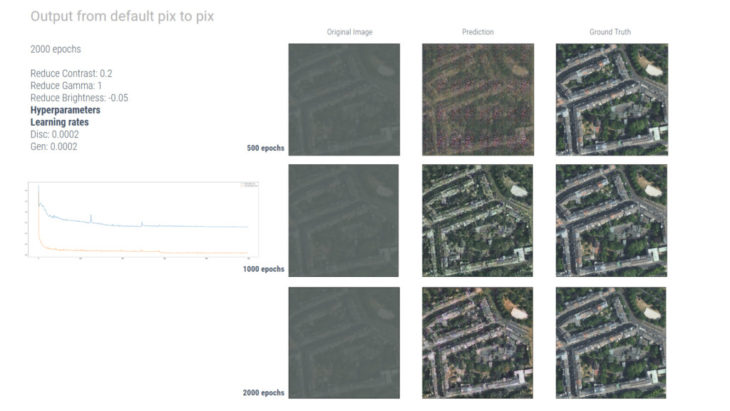Click the legend box inside the loss chart
The height and width of the screenshot is (411, 730).
(248, 186)
